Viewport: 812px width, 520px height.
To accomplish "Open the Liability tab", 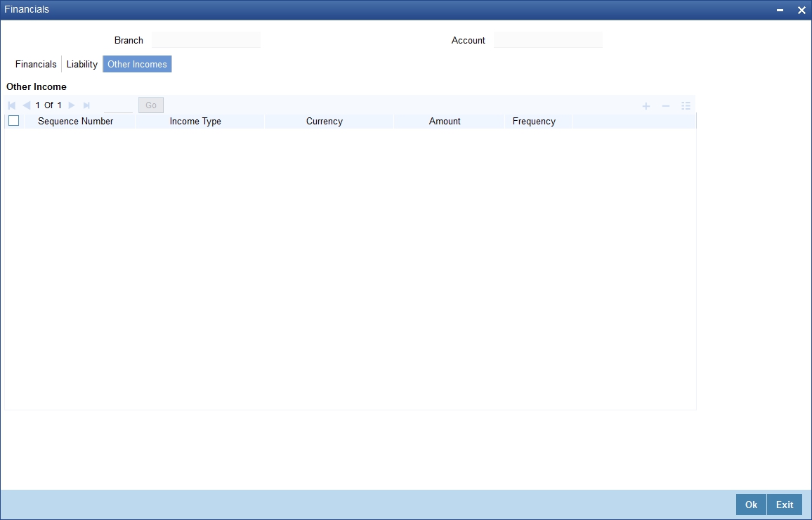I will (x=81, y=64).
